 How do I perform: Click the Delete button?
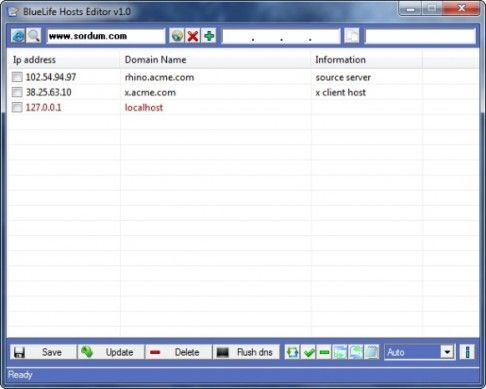(179, 352)
